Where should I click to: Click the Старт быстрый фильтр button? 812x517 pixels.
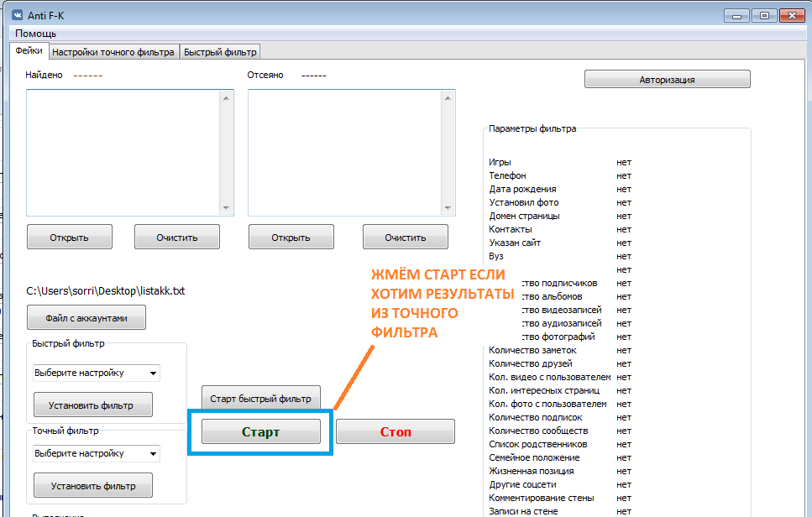click(261, 399)
